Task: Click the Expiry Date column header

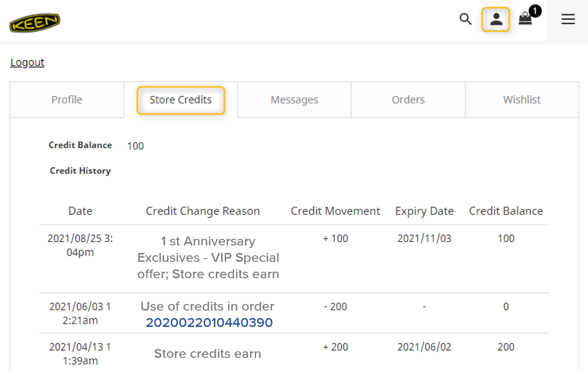Action: coord(424,211)
